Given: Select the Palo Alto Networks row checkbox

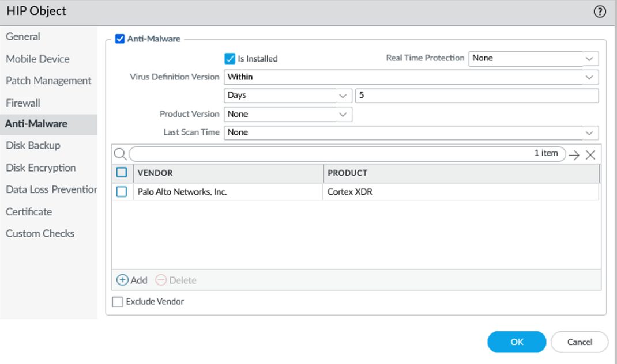Looking at the screenshot, I should [x=121, y=191].
